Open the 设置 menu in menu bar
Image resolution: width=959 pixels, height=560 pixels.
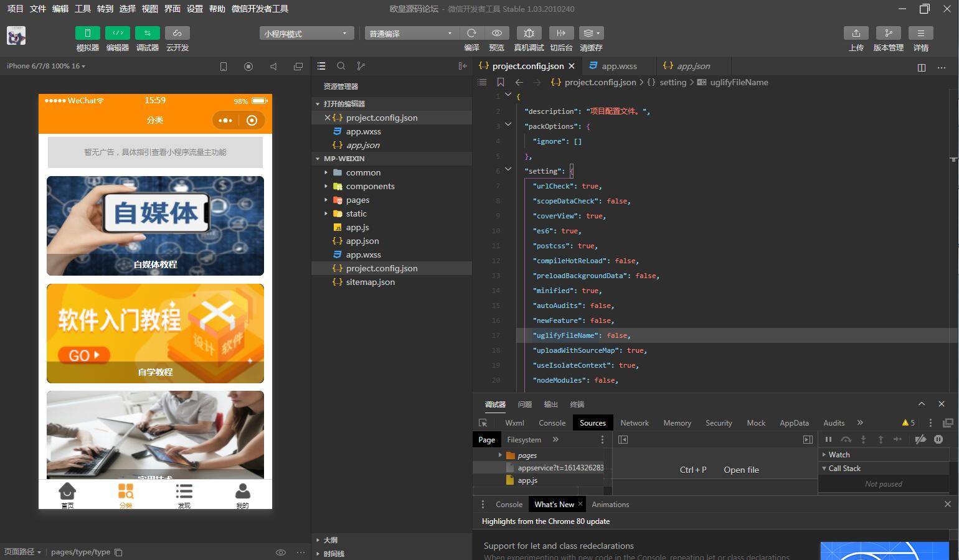(x=195, y=9)
